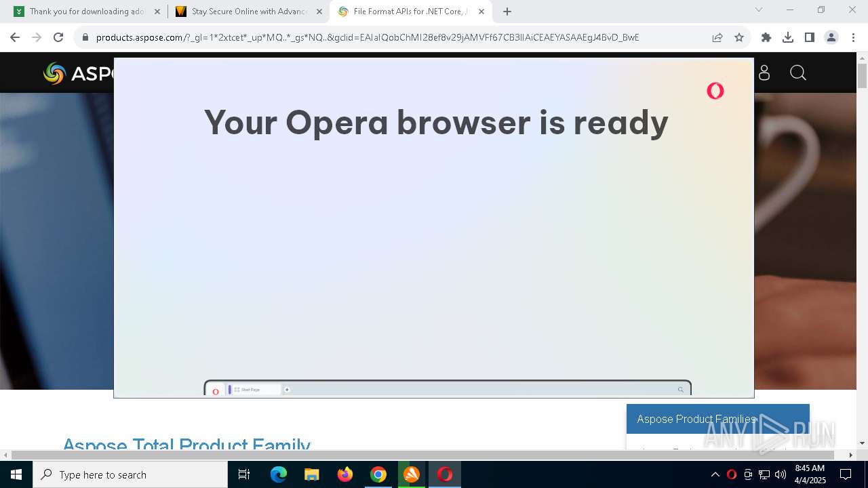
Task: Open Chrome tab search dropdown
Action: 759,10
